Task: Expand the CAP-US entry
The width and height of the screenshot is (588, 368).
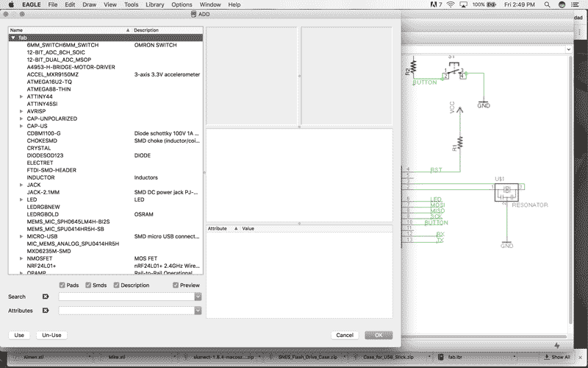Action: click(x=21, y=126)
